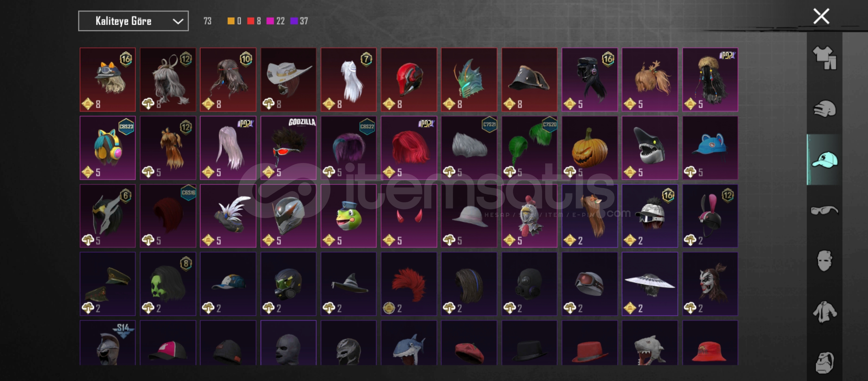Image resolution: width=868 pixels, height=381 pixels.
Task: Open the backpack category sidebar icon
Action: (825, 362)
